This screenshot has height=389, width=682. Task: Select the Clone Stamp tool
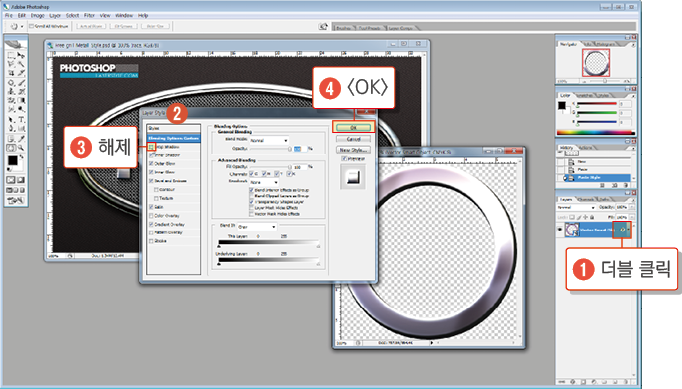pyautogui.click(x=11, y=91)
